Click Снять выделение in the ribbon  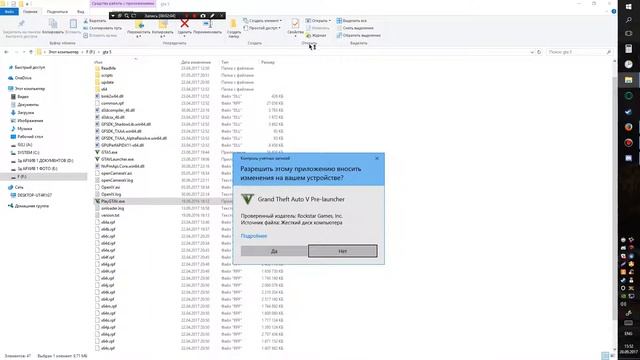pyautogui.click(x=355, y=28)
